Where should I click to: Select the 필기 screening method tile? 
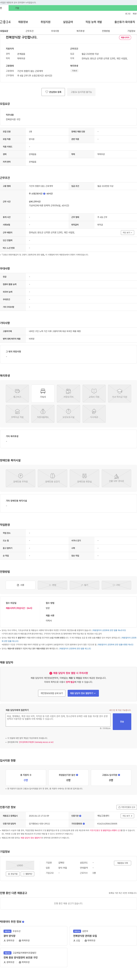point(84,585)
